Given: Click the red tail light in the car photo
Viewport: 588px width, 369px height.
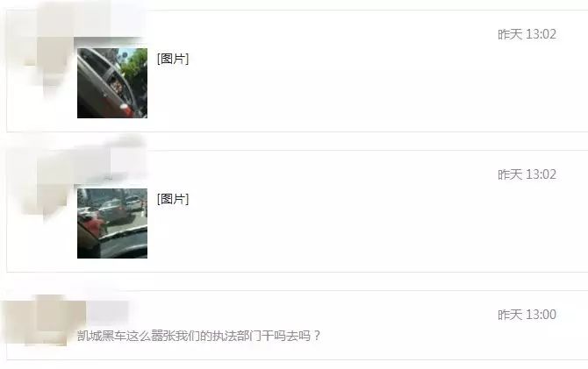Looking at the screenshot, I should tap(124, 108).
